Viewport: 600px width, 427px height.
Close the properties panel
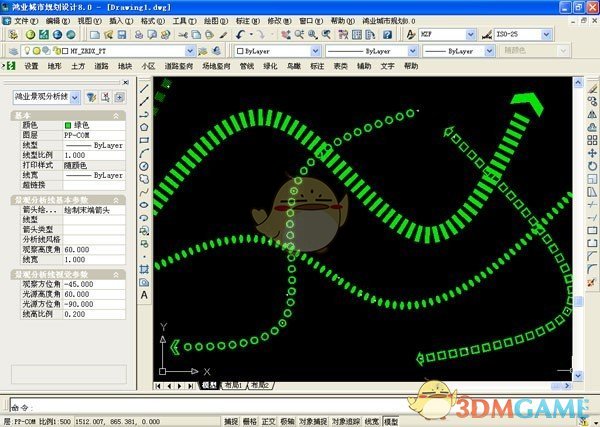pyautogui.click(x=126, y=82)
